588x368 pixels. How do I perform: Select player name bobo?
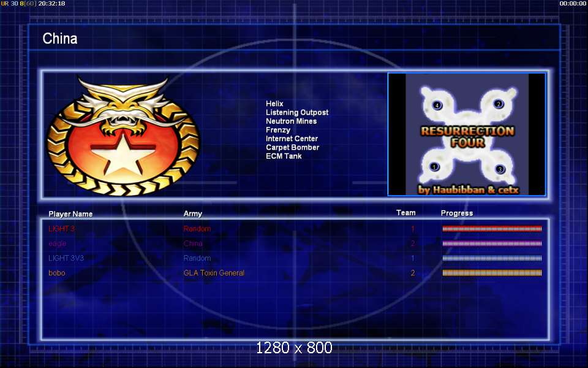coord(56,273)
